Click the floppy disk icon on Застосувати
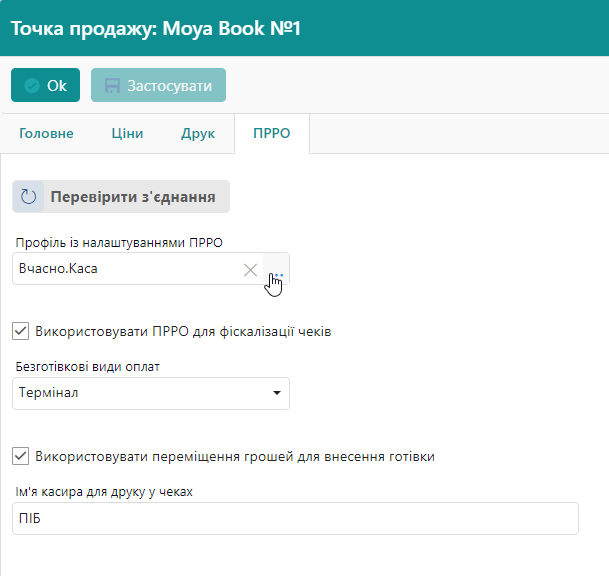The width and height of the screenshot is (609, 576). 112,86
